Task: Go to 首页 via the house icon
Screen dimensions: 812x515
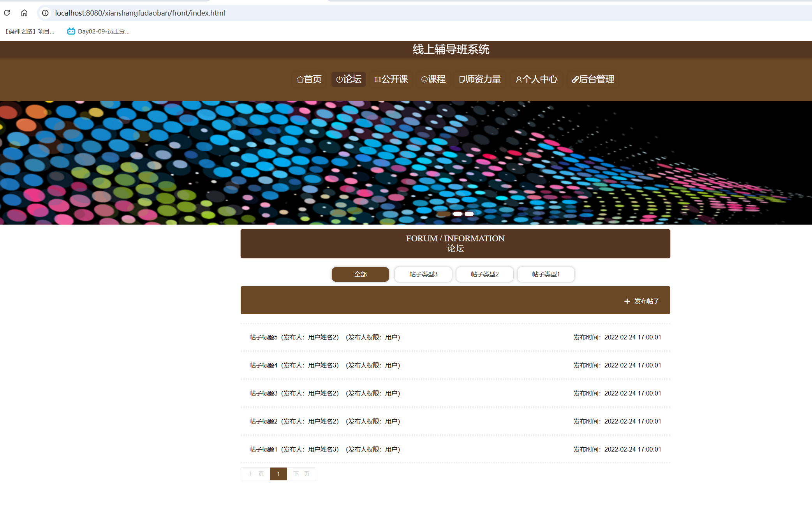Action: click(300, 79)
